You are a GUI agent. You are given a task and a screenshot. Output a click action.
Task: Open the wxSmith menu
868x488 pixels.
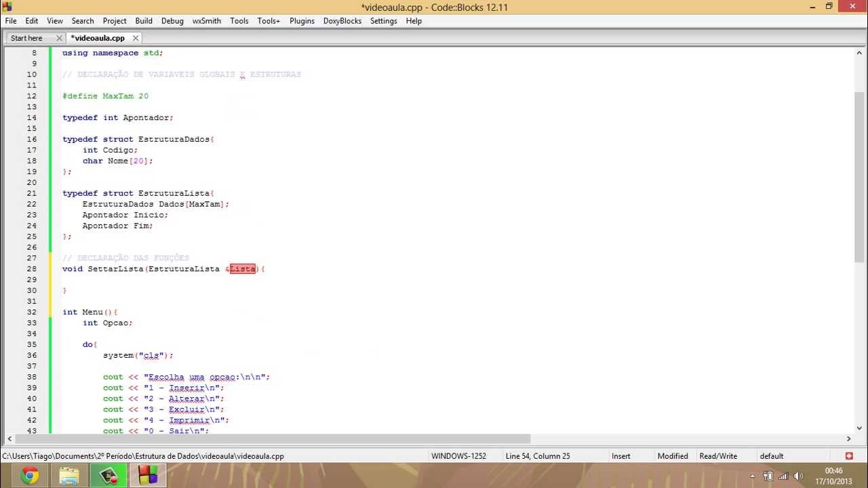click(x=207, y=21)
